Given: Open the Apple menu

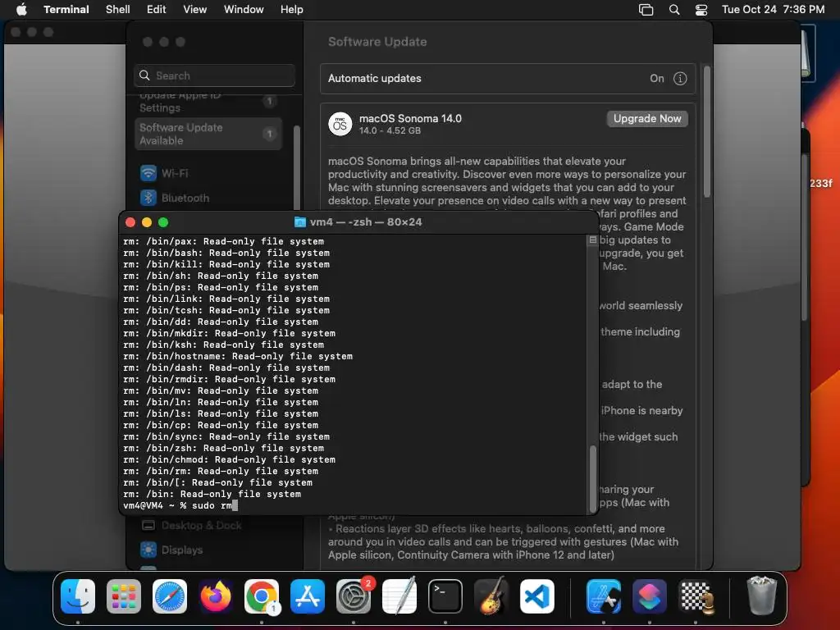Looking at the screenshot, I should (21, 9).
